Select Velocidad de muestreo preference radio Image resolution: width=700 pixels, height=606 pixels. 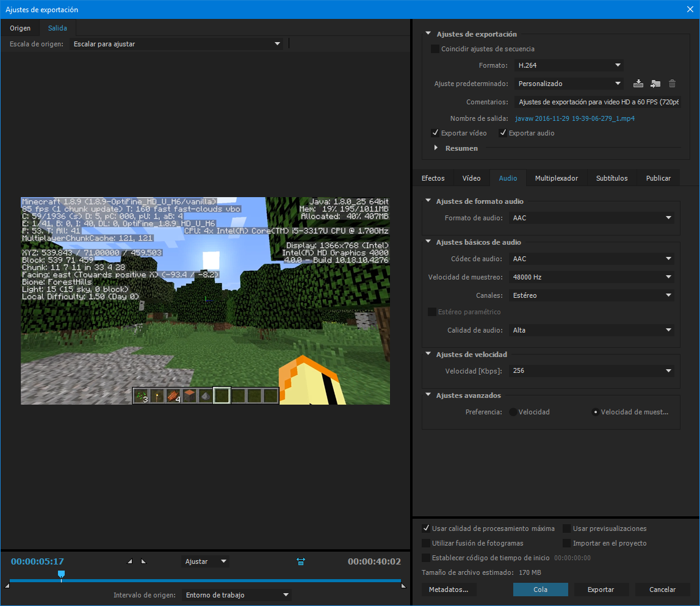coord(595,412)
